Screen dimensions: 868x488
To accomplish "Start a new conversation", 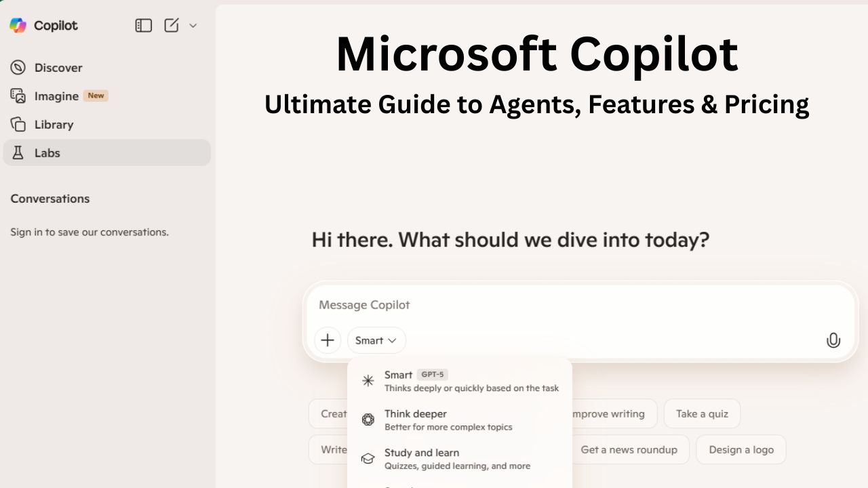I will [x=171, y=25].
